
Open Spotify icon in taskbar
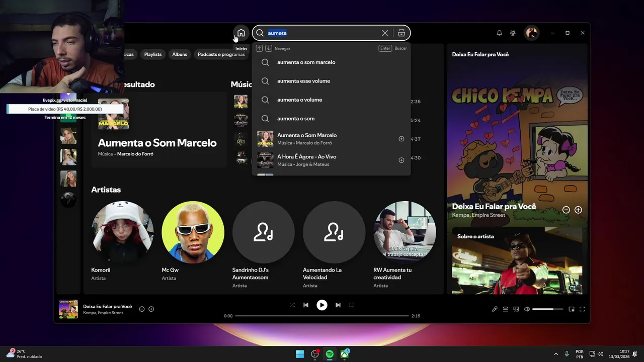click(x=330, y=354)
